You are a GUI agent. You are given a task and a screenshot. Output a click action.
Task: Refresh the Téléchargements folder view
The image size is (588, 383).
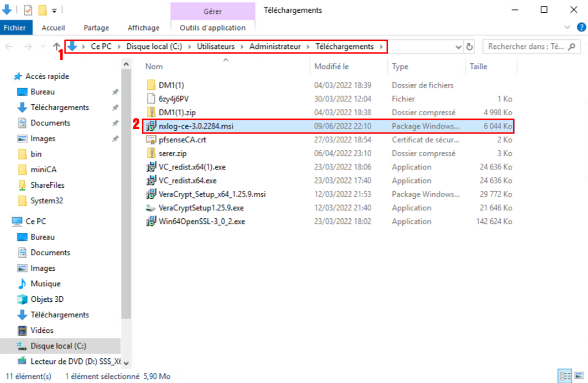pyautogui.click(x=469, y=47)
